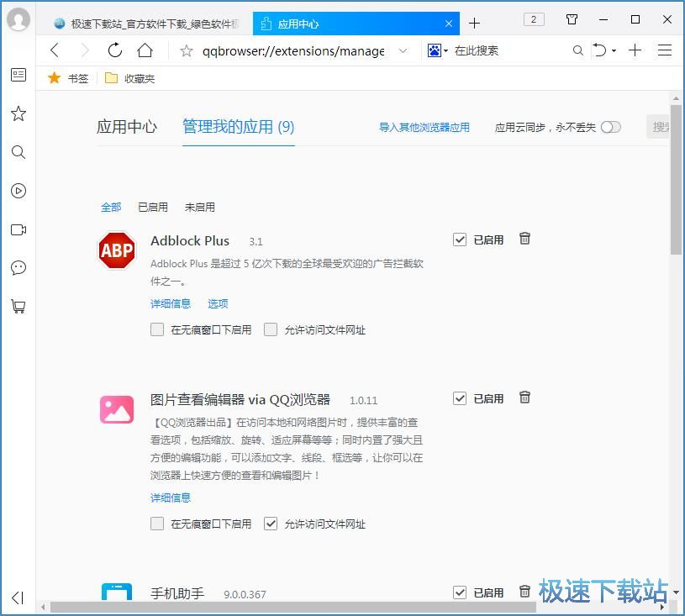
Task: Click the 图片查看编辑器 pink picture icon
Action: (x=117, y=410)
